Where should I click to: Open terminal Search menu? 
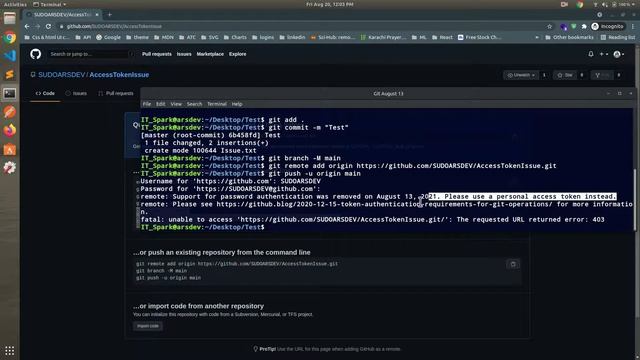(194, 104)
